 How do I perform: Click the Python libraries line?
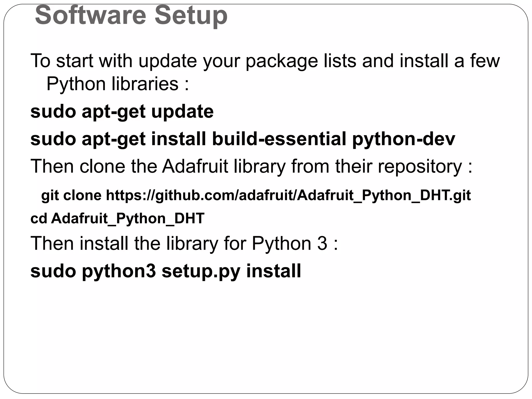(117, 84)
